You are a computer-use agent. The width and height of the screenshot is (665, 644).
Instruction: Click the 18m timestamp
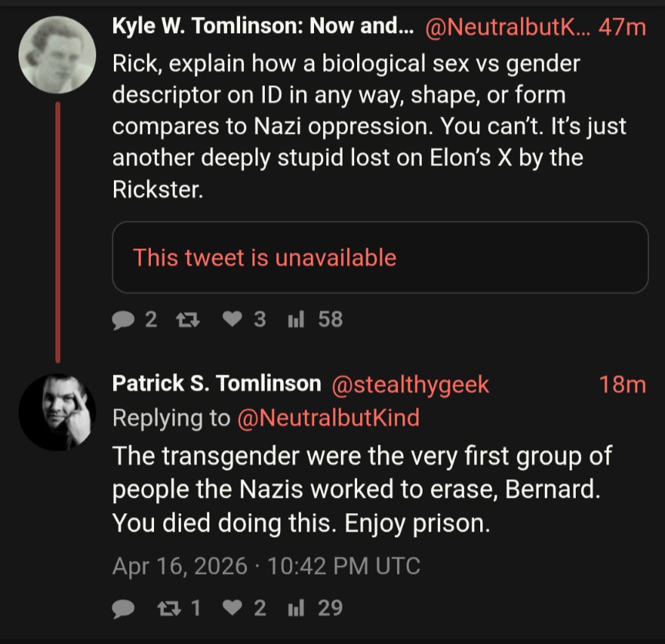[x=623, y=385]
